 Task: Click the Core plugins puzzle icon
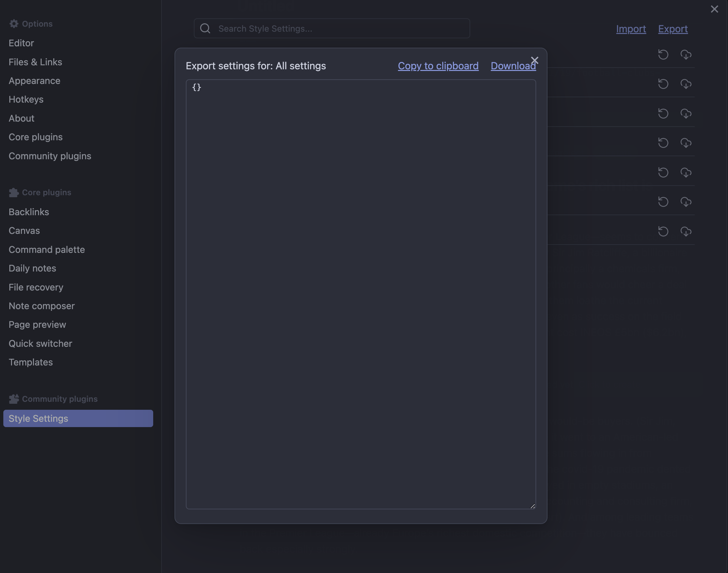[x=13, y=192]
